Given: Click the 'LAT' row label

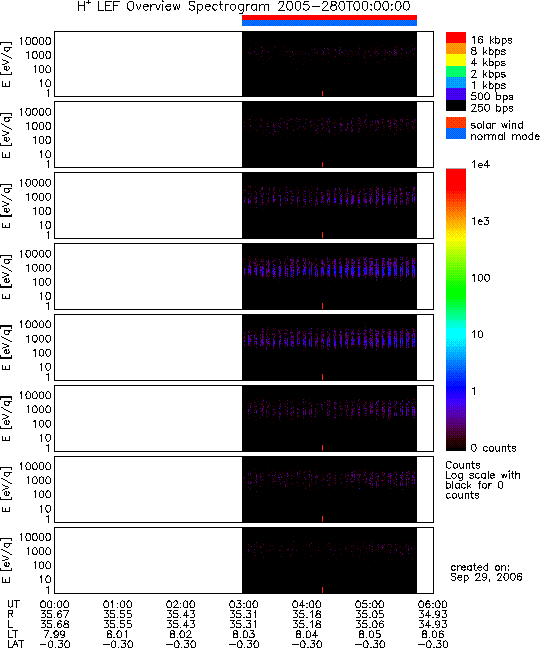Looking at the screenshot, I should (16, 644).
